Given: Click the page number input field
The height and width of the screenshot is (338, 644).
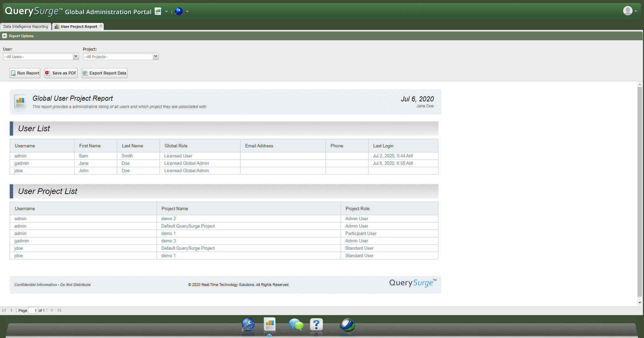Looking at the screenshot, I should click(x=33, y=310).
